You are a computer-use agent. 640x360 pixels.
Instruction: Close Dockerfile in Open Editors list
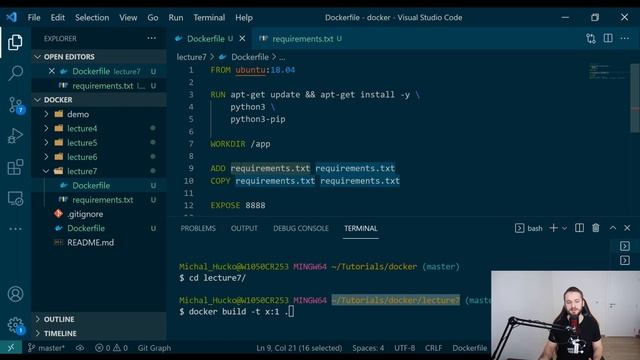(x=51, y=71)
